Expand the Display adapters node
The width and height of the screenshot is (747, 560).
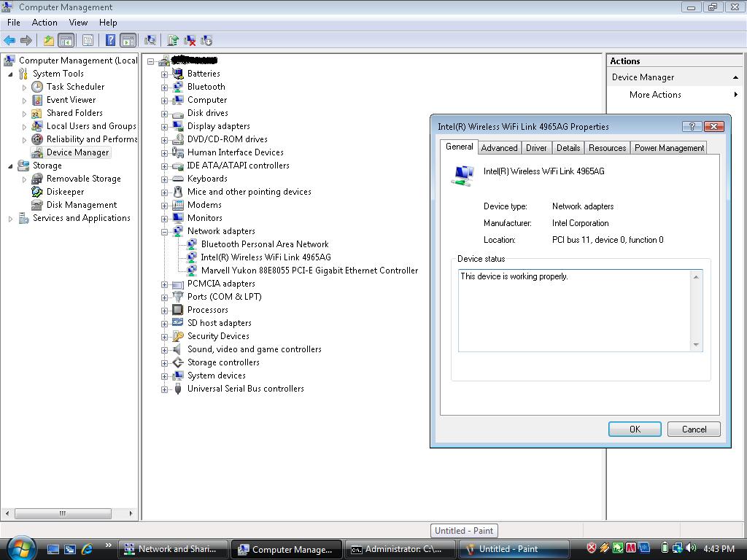(x=164, y=127)
